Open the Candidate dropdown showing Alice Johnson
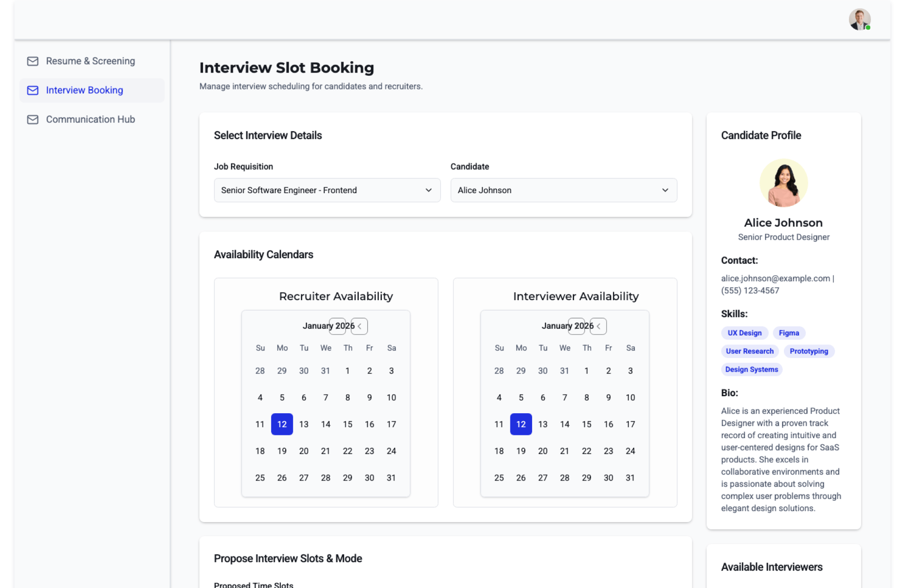Screen dimensions: 905x588 [x=563, y=190]
